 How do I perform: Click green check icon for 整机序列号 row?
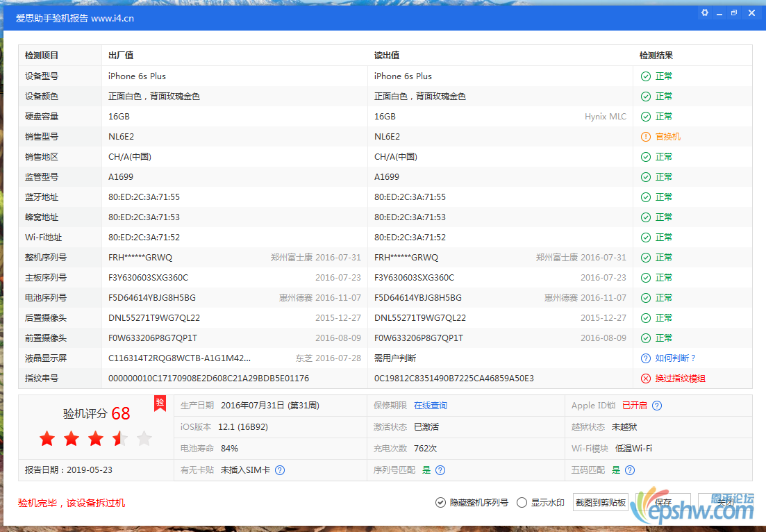[x=646, y=258]
